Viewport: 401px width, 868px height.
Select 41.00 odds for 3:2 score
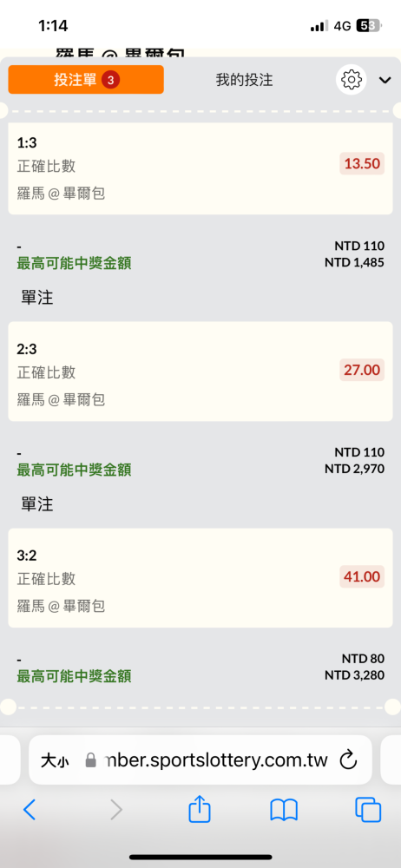point(362,577)
